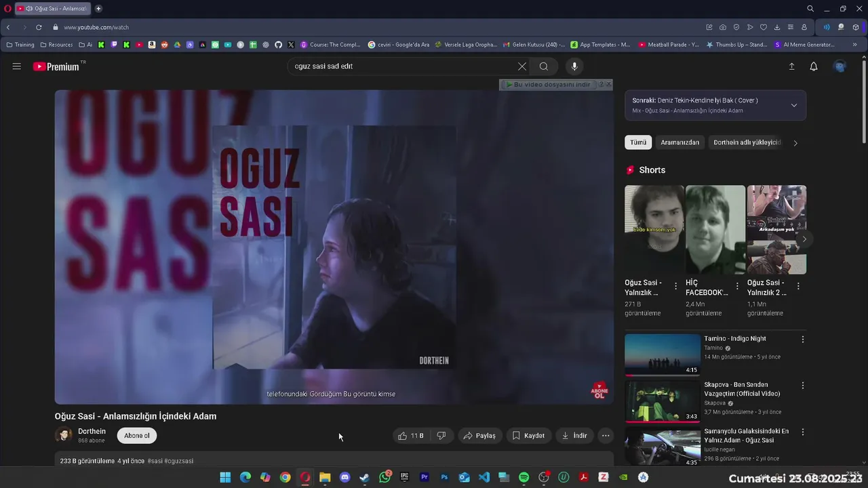Screen dimensions: 868x488
Task: Go back with the browser arrow
Action: pyautogui.click(x=8, y=27)
